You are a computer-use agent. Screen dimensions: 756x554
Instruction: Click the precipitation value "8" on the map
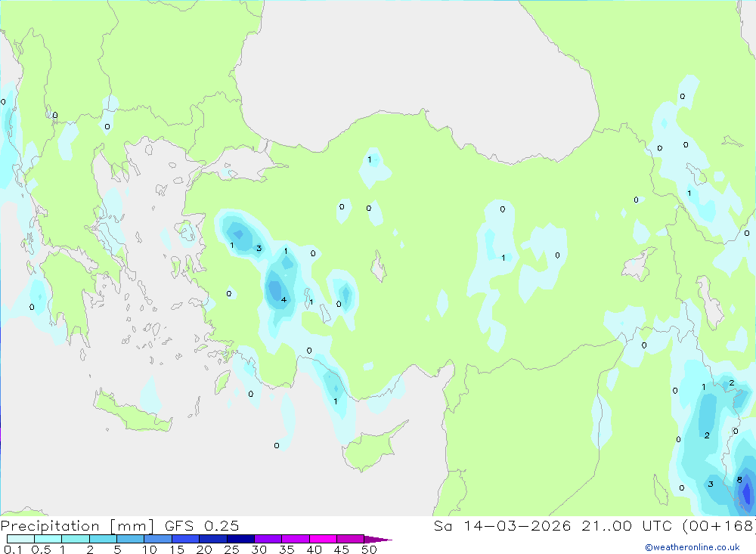point(739,480)
